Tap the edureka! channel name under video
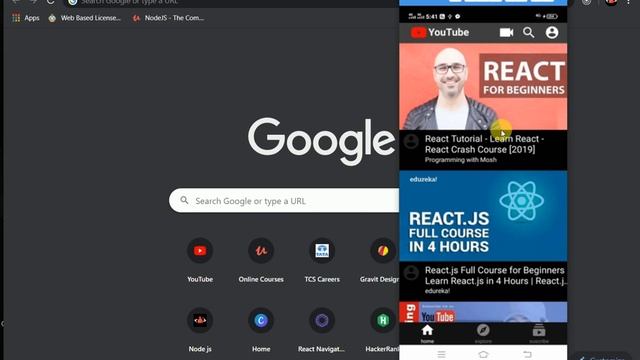This screenshot has width=640, height=360. point(437,291)
